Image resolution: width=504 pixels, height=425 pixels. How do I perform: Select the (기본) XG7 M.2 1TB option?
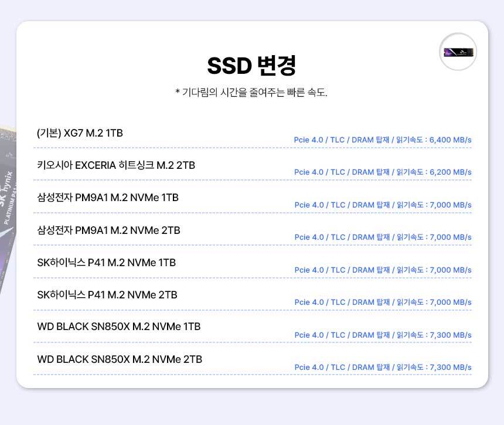coord(80,133)
